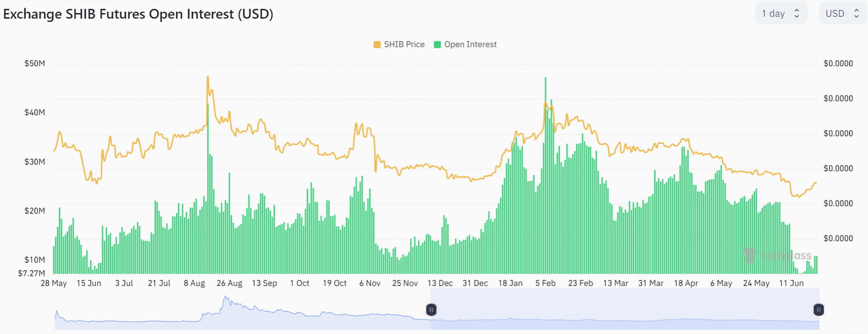Click the 1 Oct x-axis date label
Image resolution: width=868 pixels, height=334 pixels.
pos(300,283)
